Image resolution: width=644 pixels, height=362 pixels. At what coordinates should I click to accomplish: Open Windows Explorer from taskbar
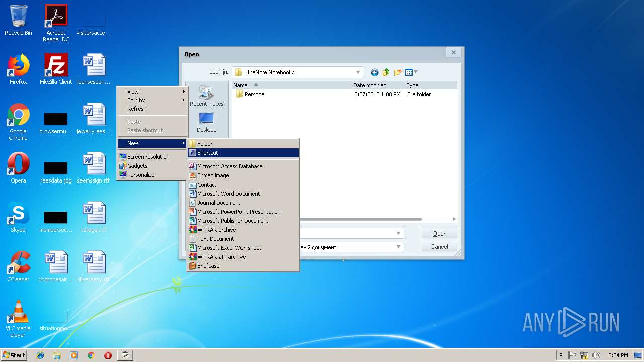pos(57,355)
